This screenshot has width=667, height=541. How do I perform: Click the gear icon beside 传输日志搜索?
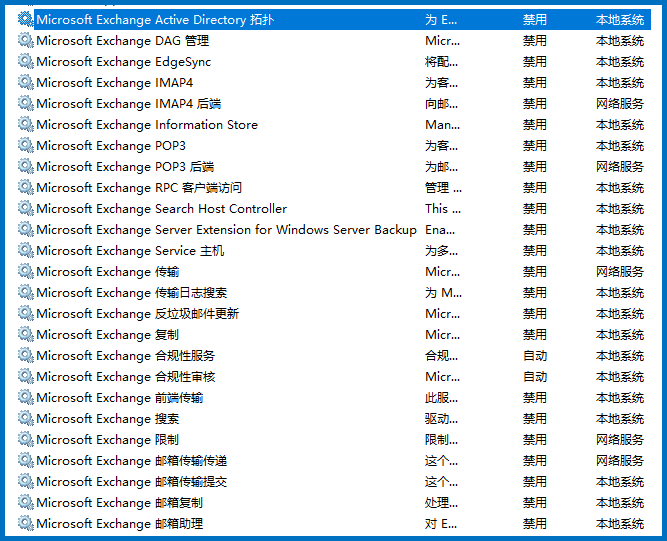click(x=26, y=292)
